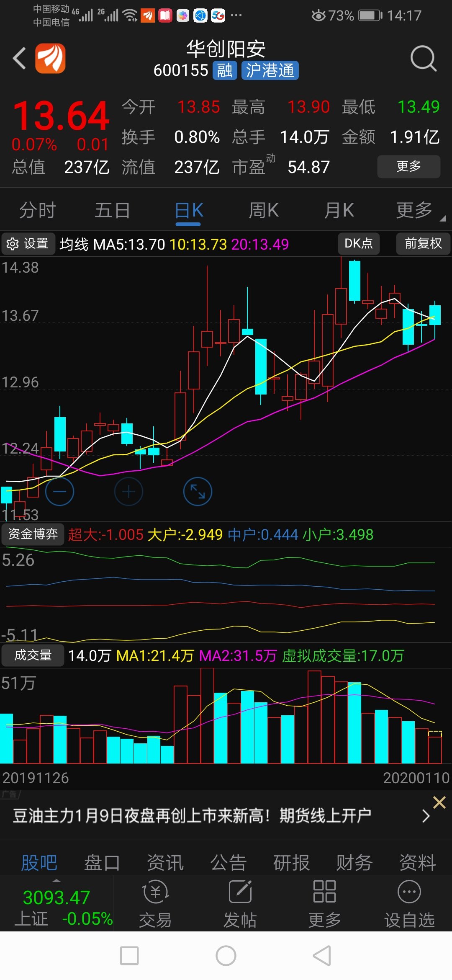The width and height of the screenshot is (452, 980).
Task: Tap the 发帖 post icon
Action: tap(240, 903)
